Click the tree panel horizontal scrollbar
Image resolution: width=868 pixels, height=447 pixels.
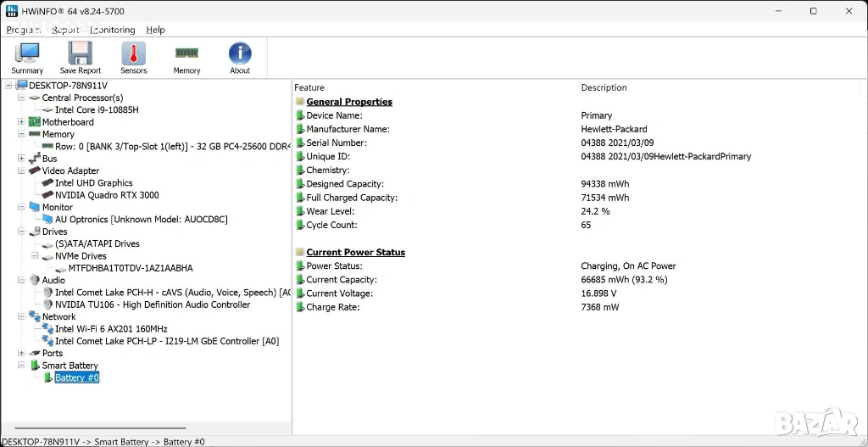[100, 428]
